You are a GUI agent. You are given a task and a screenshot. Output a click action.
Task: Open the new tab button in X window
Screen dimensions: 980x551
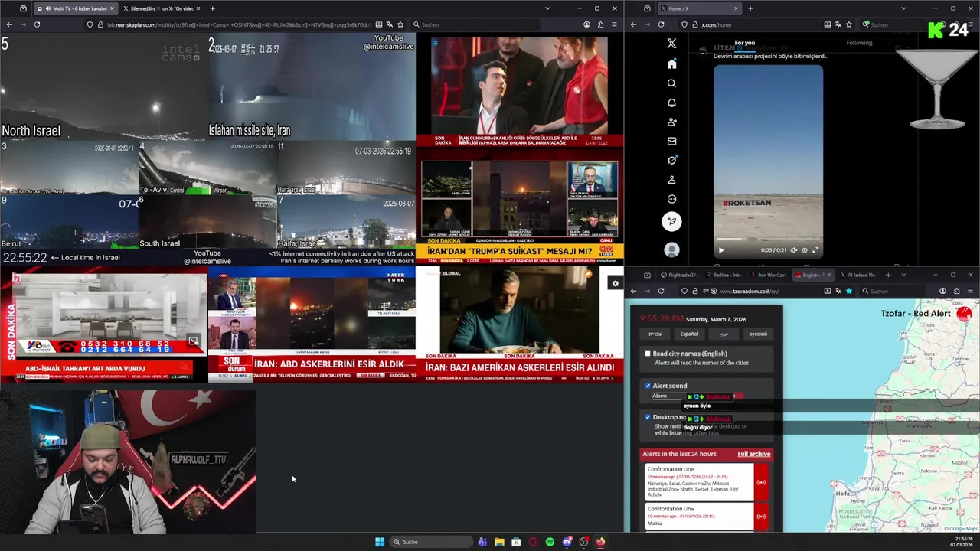pyautogui.click(x=750, y=8)
